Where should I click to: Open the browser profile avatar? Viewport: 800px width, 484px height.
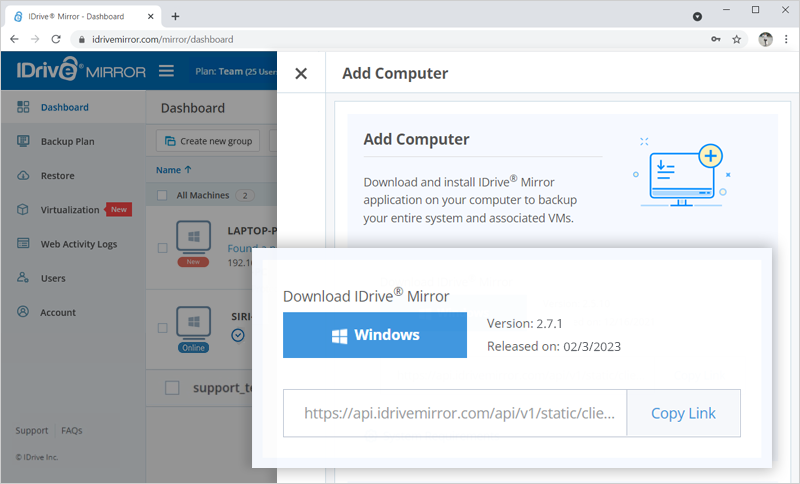point(765,39)
